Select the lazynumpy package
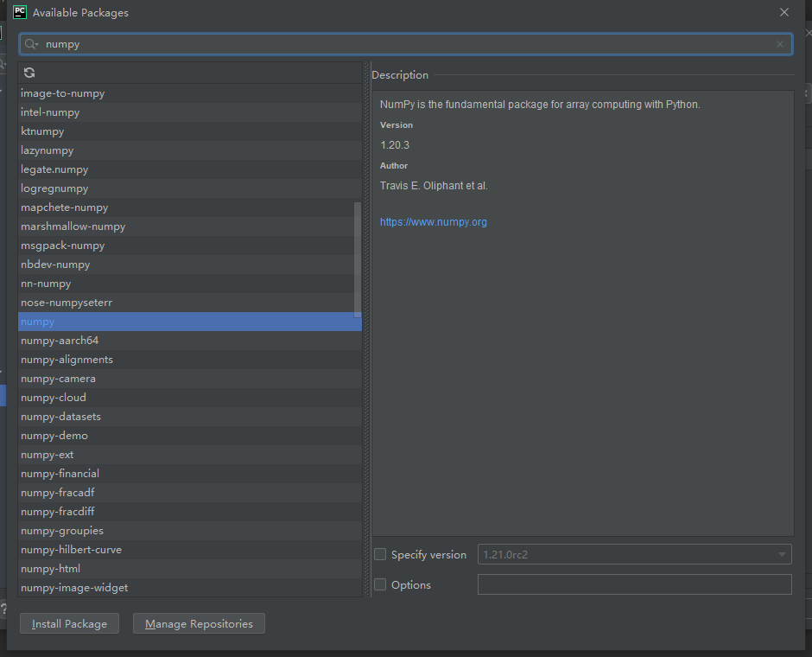Screen dimensions: 812x657 (48, 150)
